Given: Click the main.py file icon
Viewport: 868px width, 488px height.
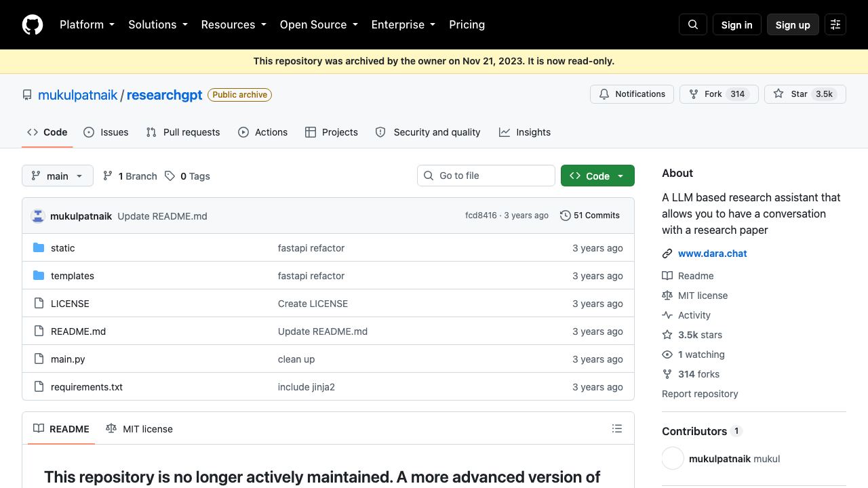Looking at the screenshot, I should click(x=39, y=359).
